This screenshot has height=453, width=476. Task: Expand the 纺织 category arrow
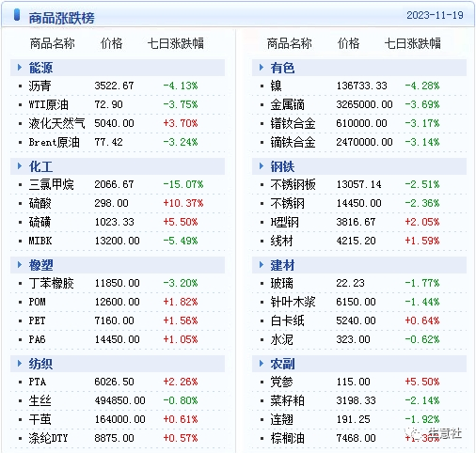coord(20,364)
